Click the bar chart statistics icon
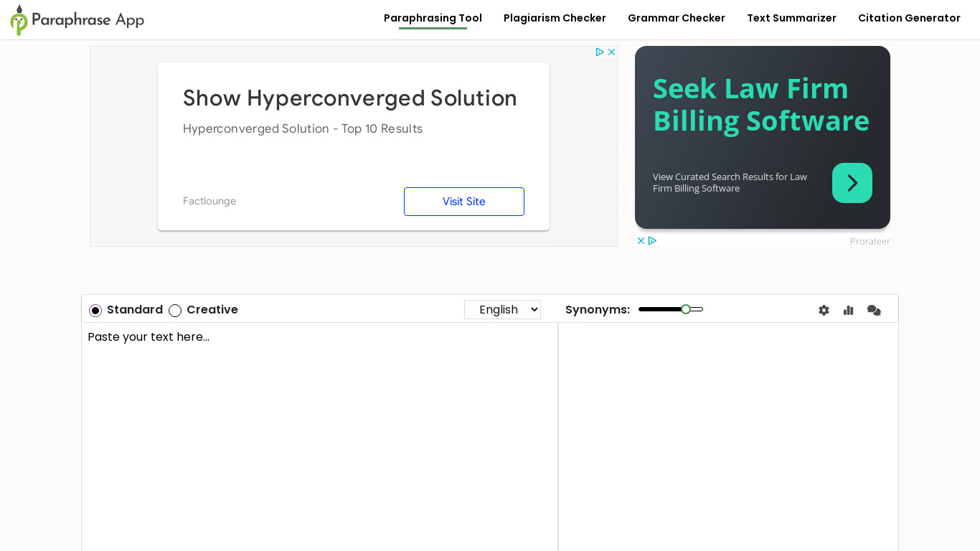Image resolution: width=980 pixels, height=551 pixels. 848,310
